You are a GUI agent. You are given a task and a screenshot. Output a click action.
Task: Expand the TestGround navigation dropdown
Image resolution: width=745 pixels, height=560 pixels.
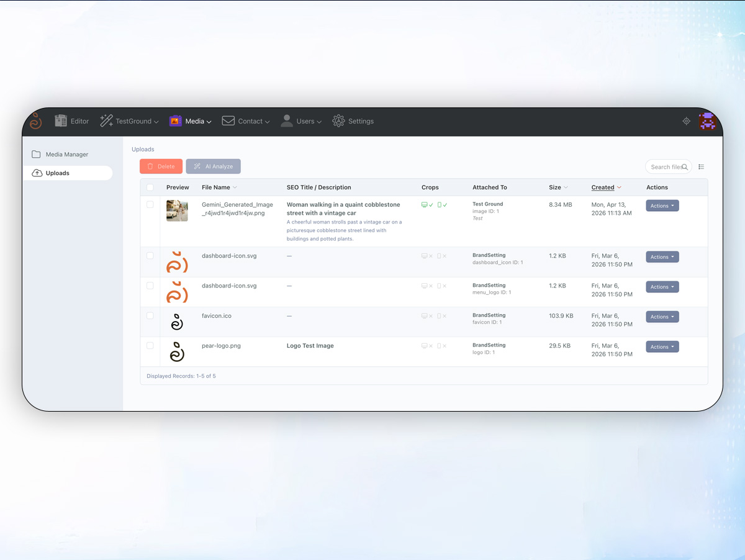click(x=130, y=121)
